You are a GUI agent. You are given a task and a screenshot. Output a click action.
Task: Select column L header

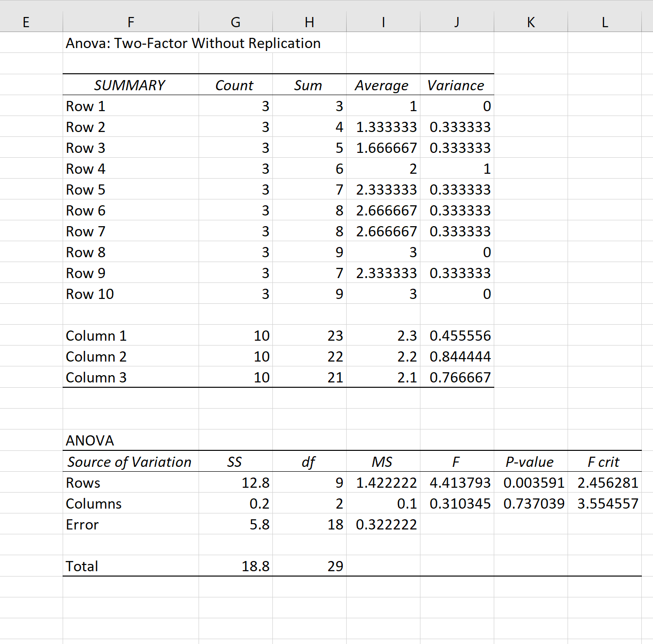[604, 22]
